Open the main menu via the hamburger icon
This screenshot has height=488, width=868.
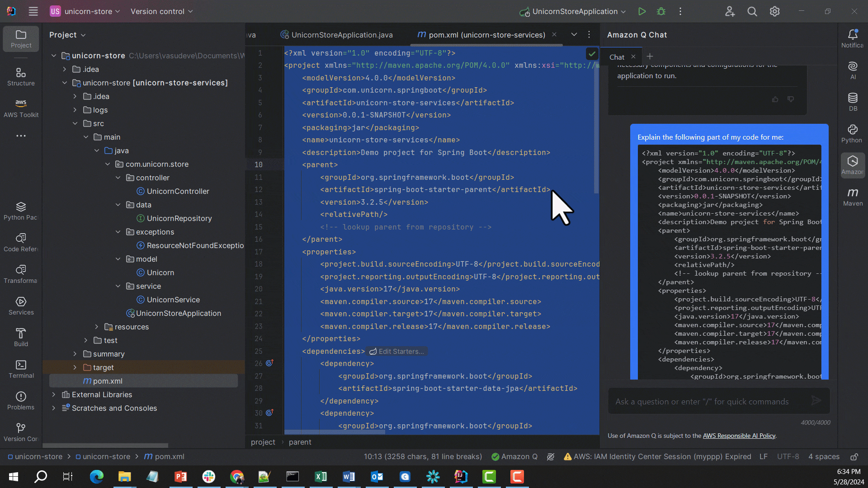(x=33, y=11)
